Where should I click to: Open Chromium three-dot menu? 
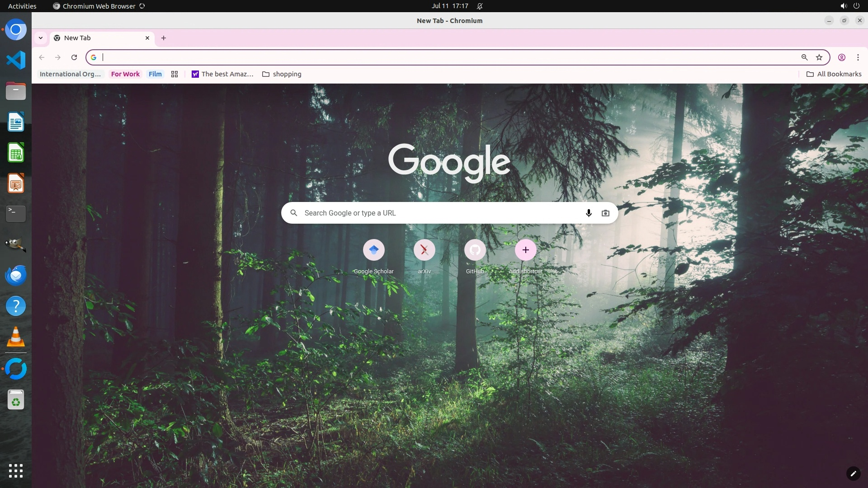coord(858,57)
